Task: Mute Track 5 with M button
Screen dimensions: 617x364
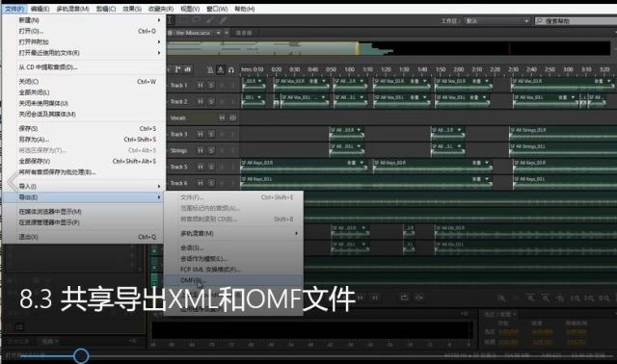Action: [x=201, y=167]
